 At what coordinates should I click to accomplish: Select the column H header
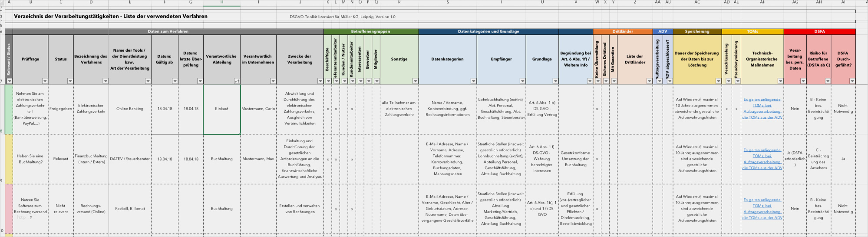point(221,3)
